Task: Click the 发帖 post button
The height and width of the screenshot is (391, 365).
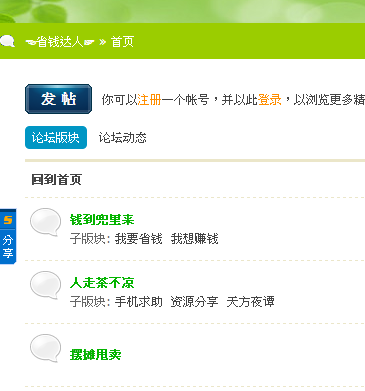Action: [x=58, y=99]
